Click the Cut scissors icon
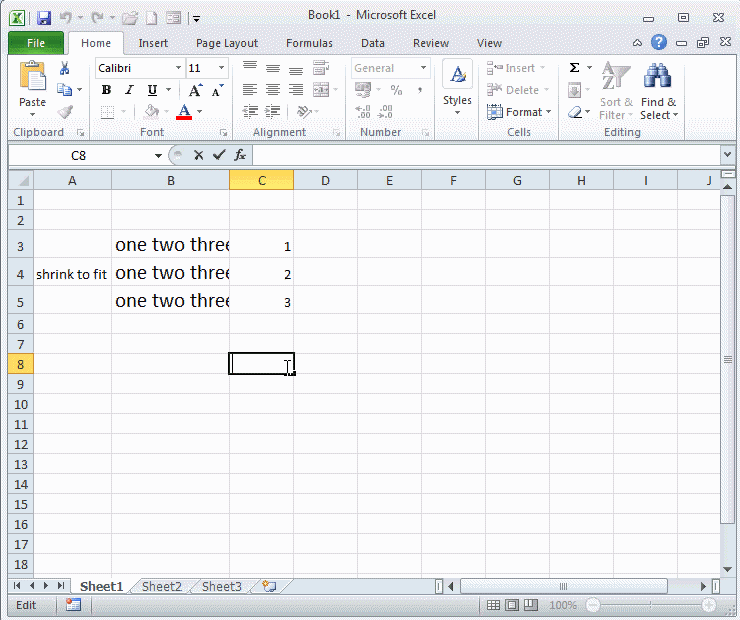Viewport: 740px width, 620px height. click(x=65, y=68)
